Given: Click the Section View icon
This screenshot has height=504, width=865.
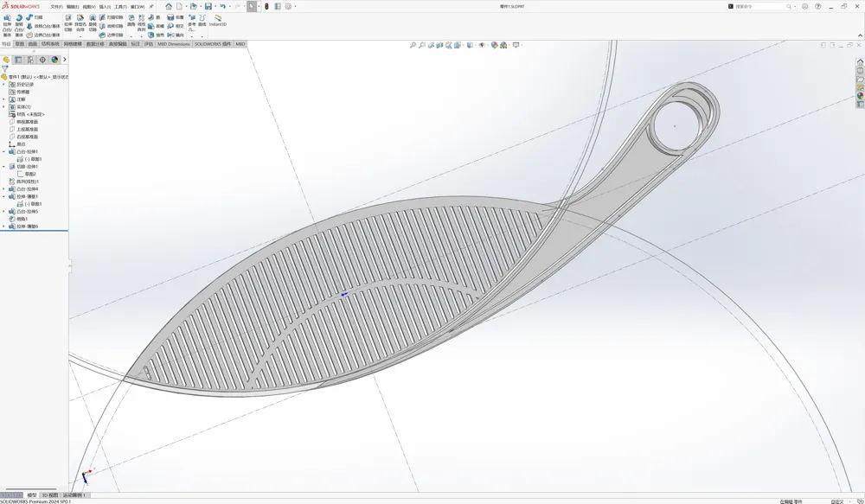Looking at the screenshot, I should pyautogui.click(x=439, y=45).
